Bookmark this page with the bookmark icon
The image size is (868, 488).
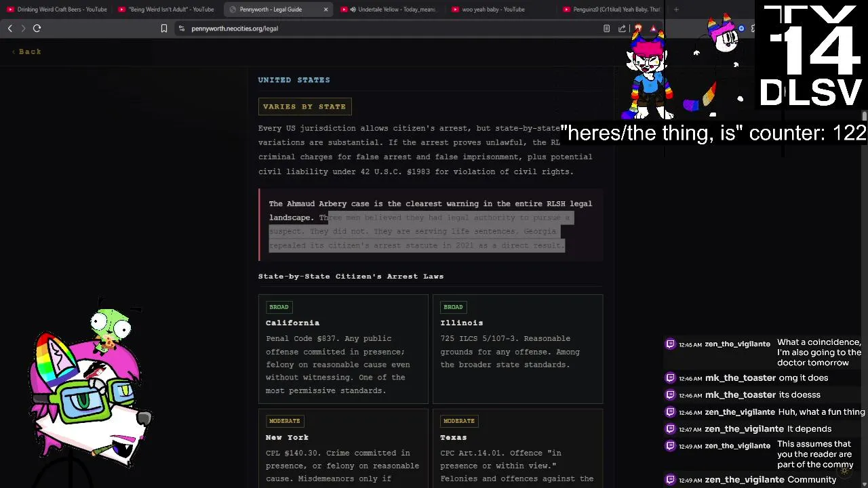(163, 28)
